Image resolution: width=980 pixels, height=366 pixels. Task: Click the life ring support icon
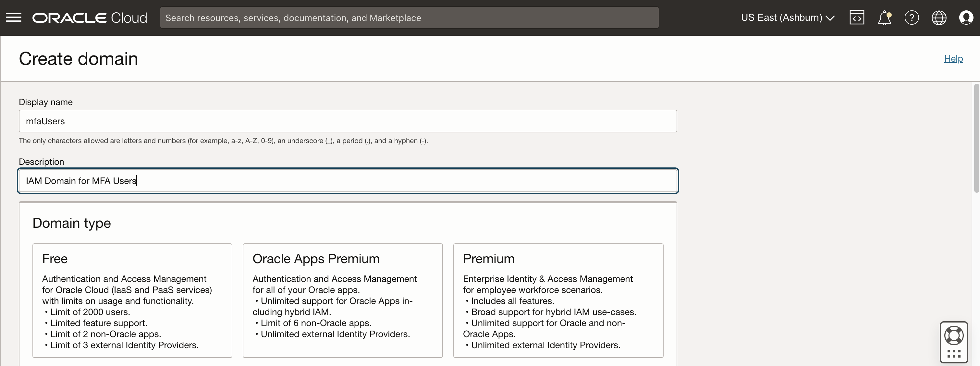954,335
